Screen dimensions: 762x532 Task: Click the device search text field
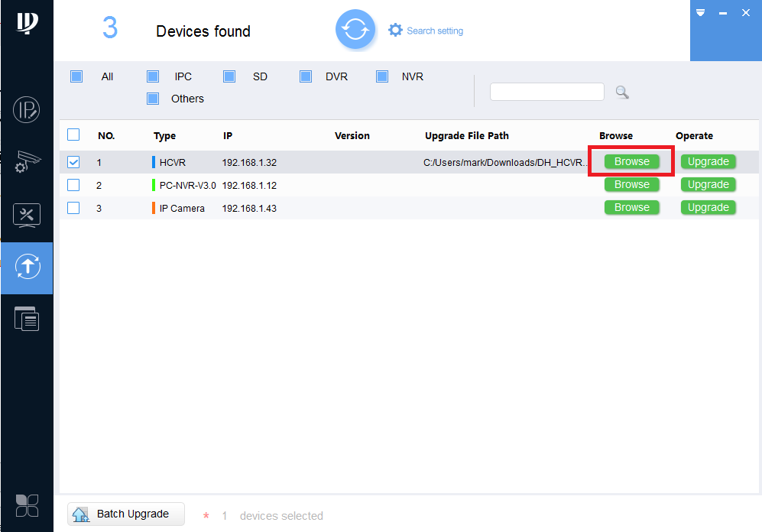pyautogui.click(x=546, y=92)
